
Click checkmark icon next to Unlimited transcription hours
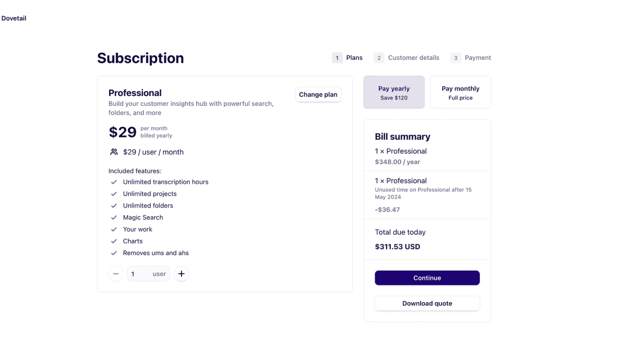(114, 182)
